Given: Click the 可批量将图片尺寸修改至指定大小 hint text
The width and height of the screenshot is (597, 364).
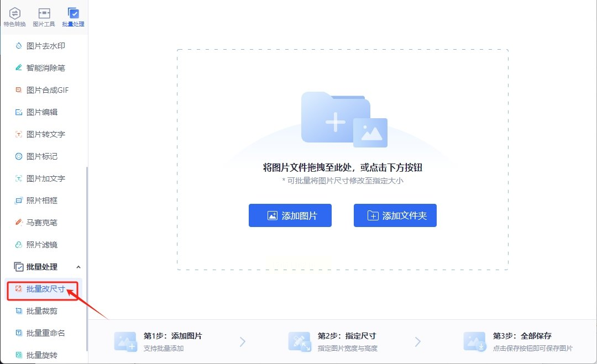Looking at the screenshot, I should click(x=343, y=181).
